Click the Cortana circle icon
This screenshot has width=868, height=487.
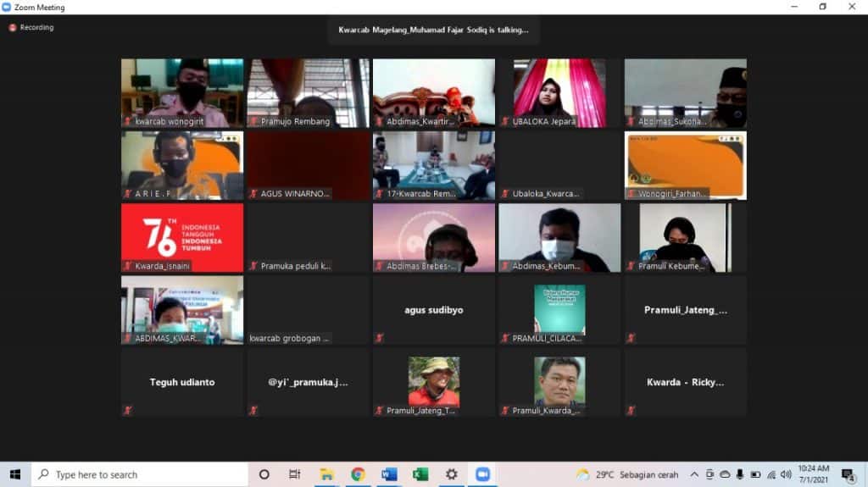(x=264, y=474)
